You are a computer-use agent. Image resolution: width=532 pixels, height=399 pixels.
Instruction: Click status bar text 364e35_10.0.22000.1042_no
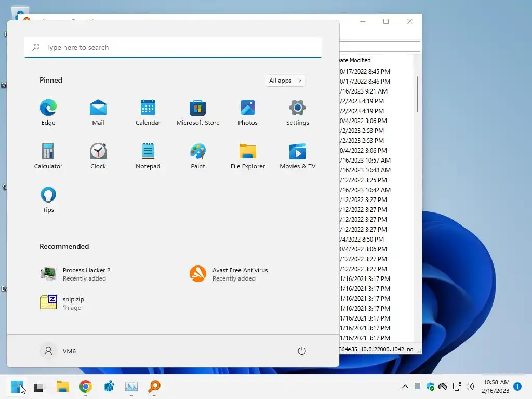(376, 349)
